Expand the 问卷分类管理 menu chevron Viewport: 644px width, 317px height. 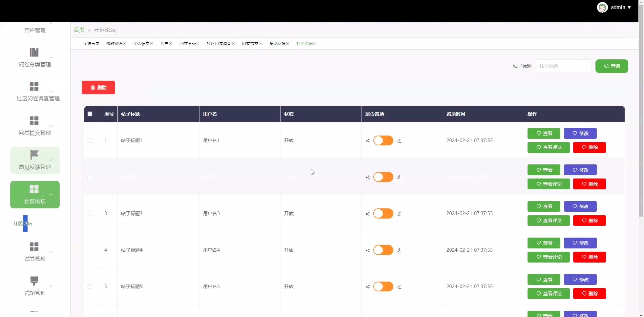pos(51,58)
